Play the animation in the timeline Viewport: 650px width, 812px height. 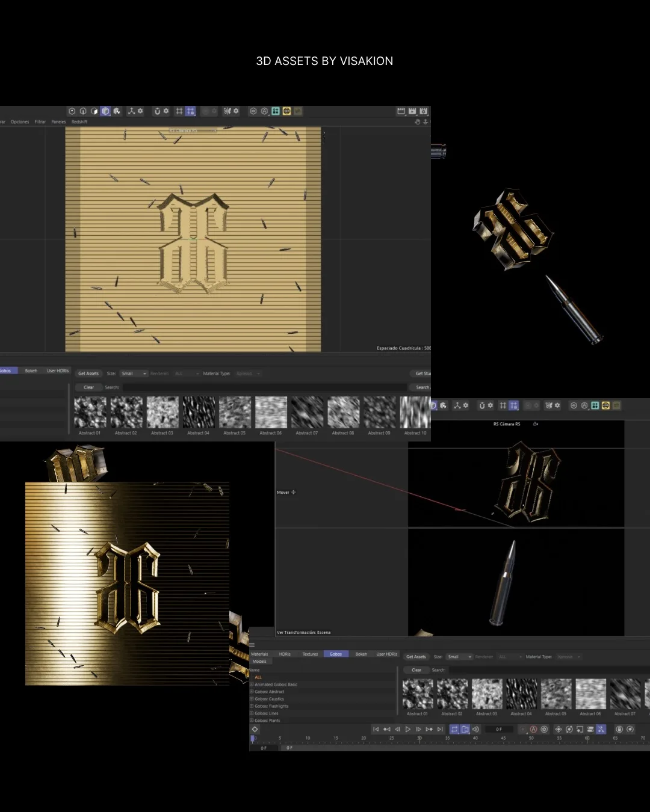coord(408,729)
